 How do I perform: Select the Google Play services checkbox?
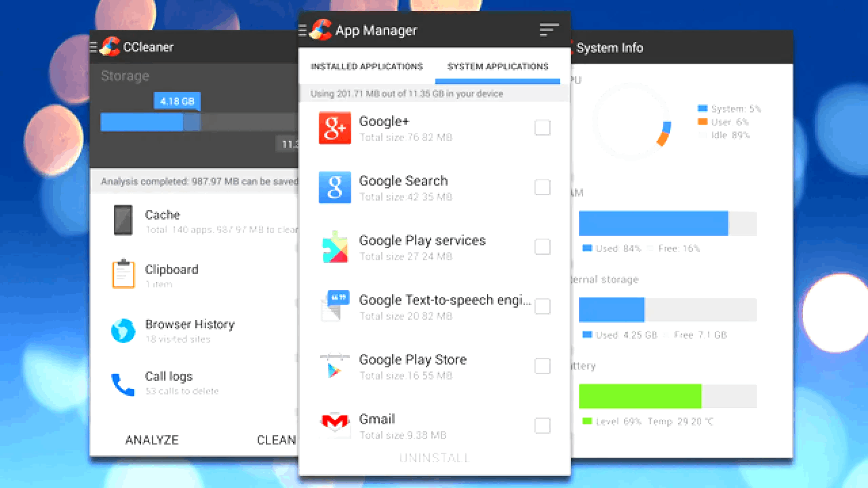click(x=542, y=247)
